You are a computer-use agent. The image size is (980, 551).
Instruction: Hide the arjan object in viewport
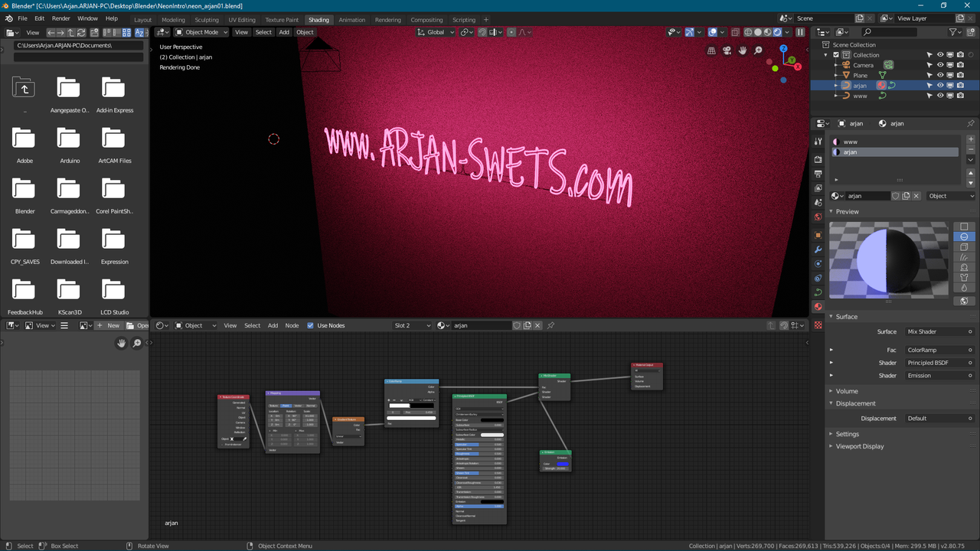click(x=940, y=86)
